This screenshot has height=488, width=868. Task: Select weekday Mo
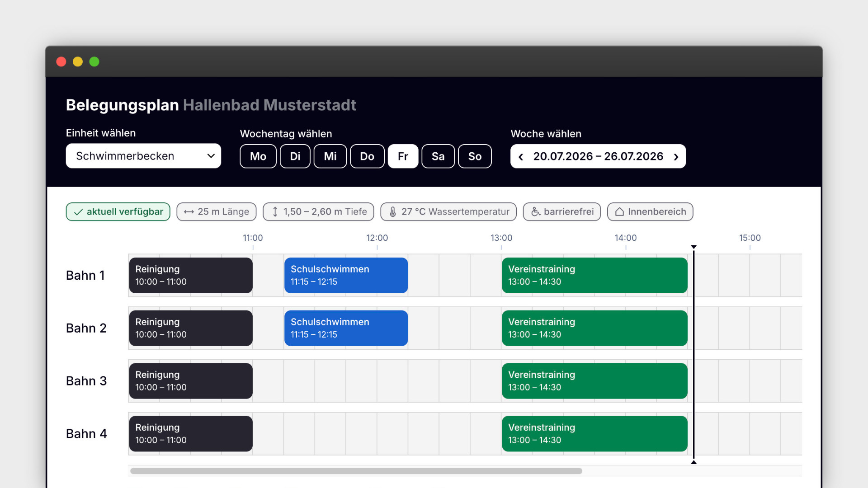pos(258,156)
